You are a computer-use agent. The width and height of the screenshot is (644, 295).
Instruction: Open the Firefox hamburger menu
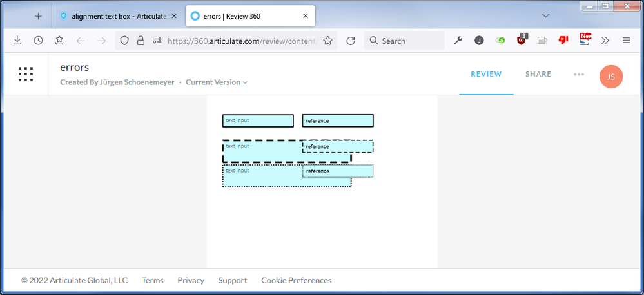(626, 41)
